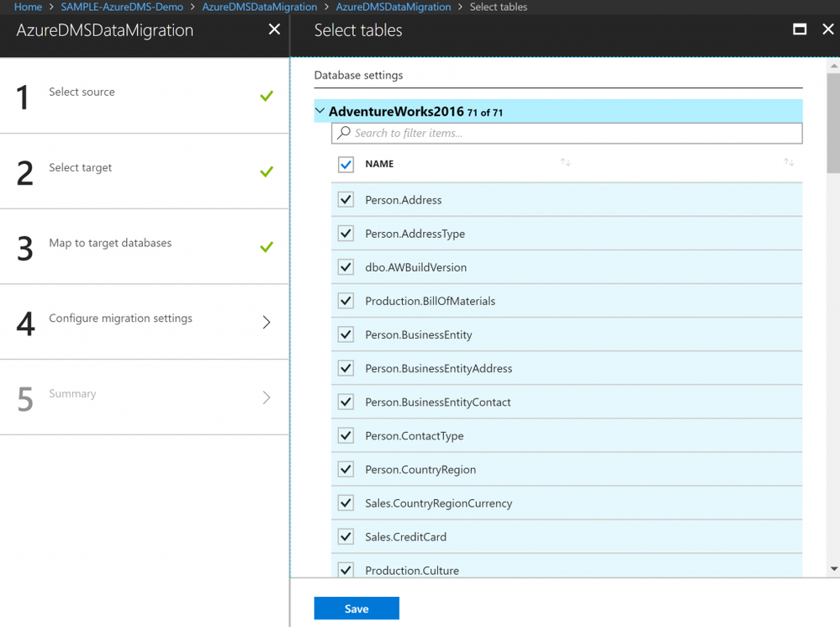The height and width of the screenshot is (627, 840).
Task: Open Configure migration settings via chevron
Action: pyautogui.click(x=267, y=322)
